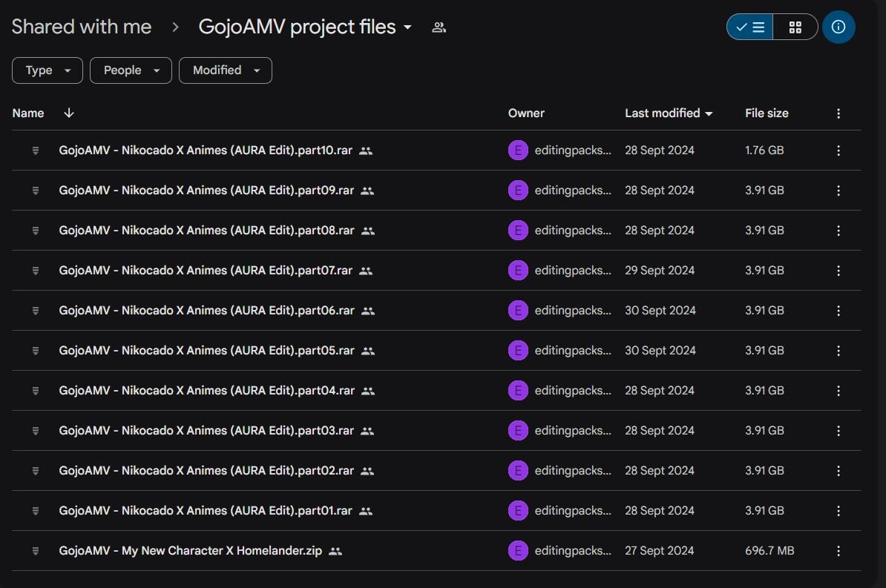Click the owner avatar on the part09.rar row
This screenshot has height=588, width=886.
pos(518,191)
